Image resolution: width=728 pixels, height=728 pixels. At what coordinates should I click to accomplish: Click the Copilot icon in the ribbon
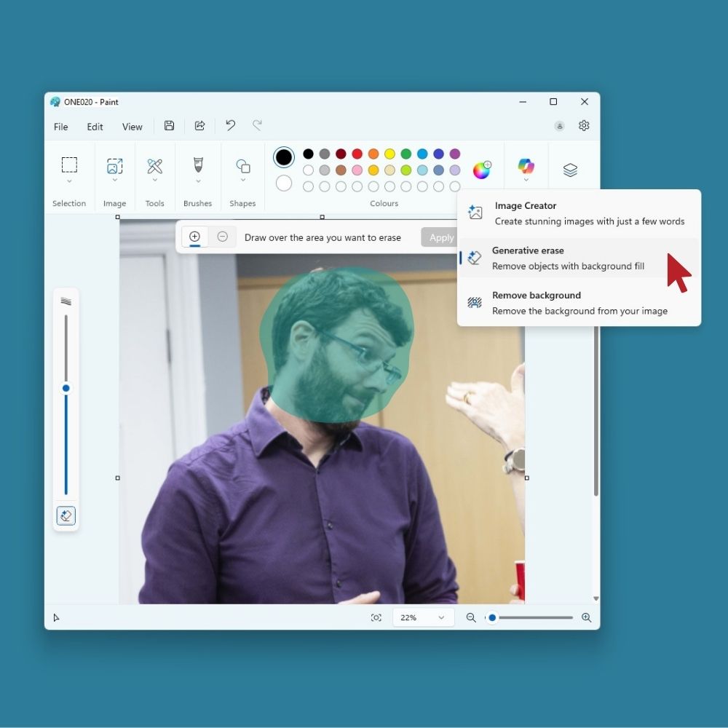(x=526, y=167)
